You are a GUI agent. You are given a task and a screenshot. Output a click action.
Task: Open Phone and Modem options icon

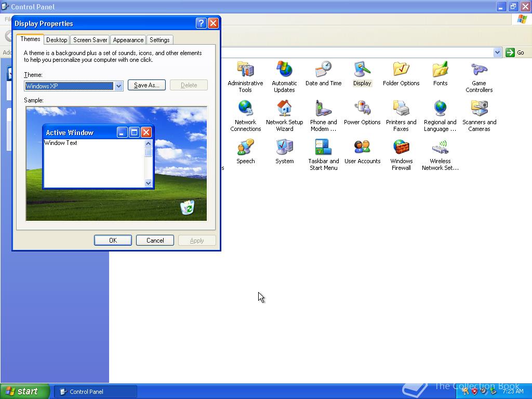[323, 108]
